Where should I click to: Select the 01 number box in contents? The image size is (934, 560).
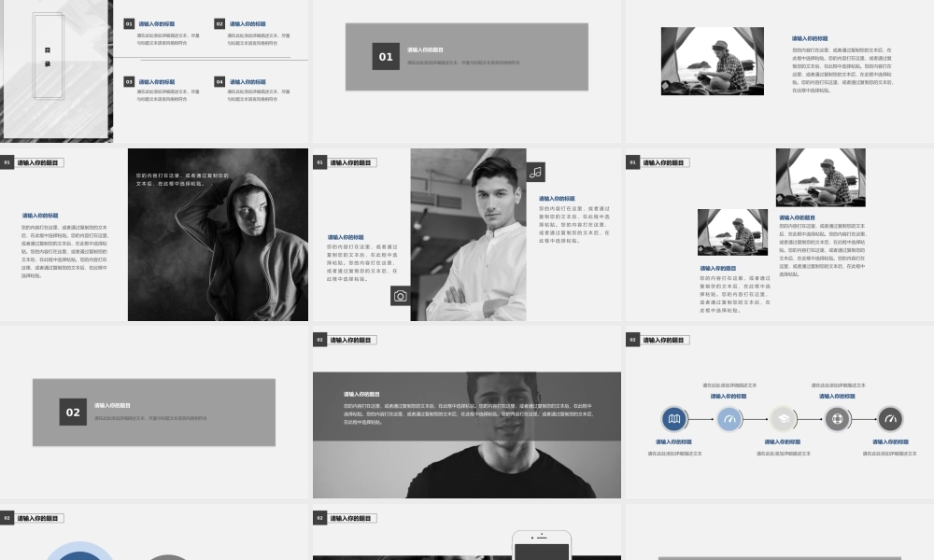click(x=129, y=24)
